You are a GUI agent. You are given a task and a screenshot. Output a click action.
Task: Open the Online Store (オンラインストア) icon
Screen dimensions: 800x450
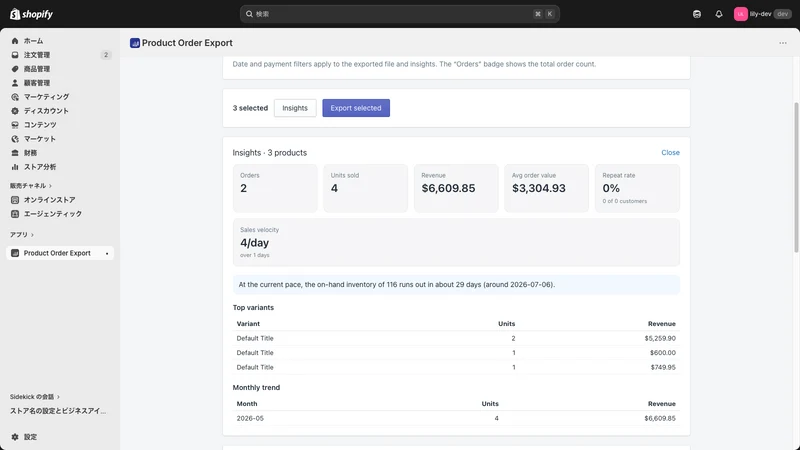click(x=15, y=200)
